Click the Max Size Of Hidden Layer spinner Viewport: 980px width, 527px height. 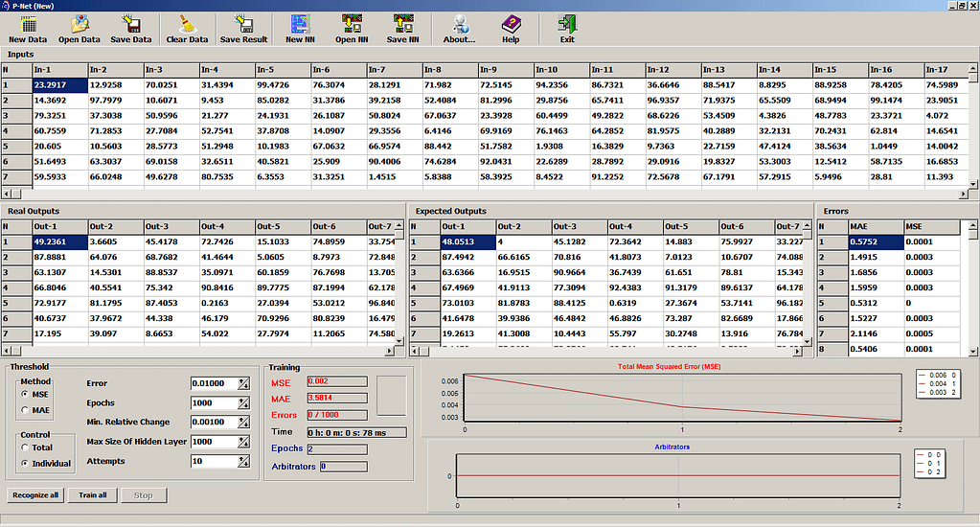coord(243,442)
